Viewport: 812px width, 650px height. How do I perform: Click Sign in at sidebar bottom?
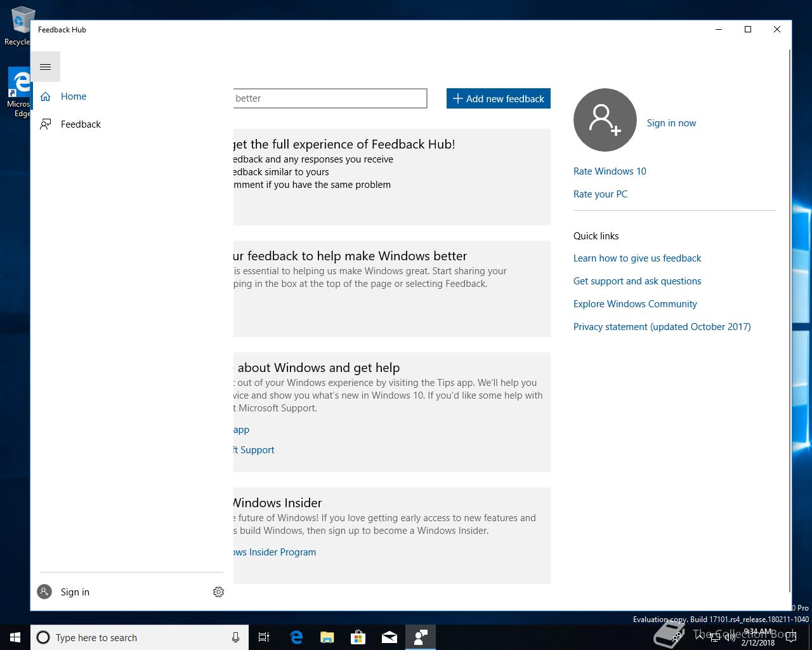[x=75, y=592]
